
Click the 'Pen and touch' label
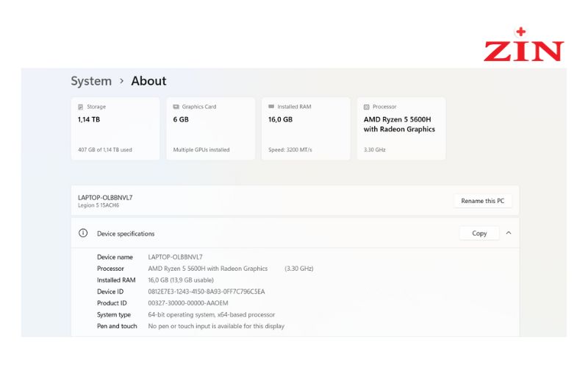coord(117,326)
